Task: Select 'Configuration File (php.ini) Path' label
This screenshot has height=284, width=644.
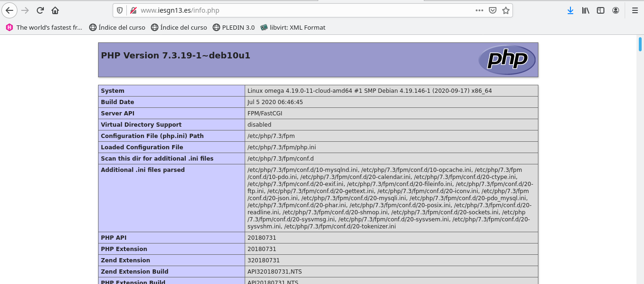Action: (x=172, y=136)
